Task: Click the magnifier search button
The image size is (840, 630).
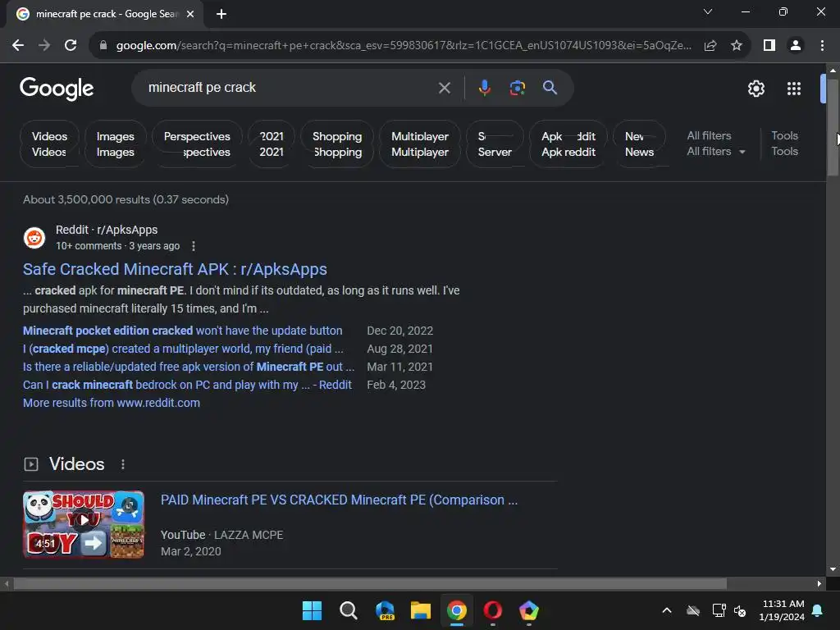Action: (550, 88)
